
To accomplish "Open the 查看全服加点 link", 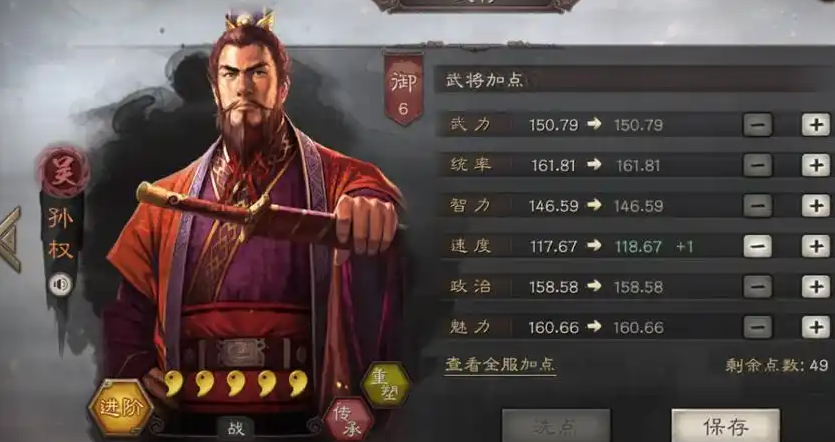I will (x=500, y=365).
